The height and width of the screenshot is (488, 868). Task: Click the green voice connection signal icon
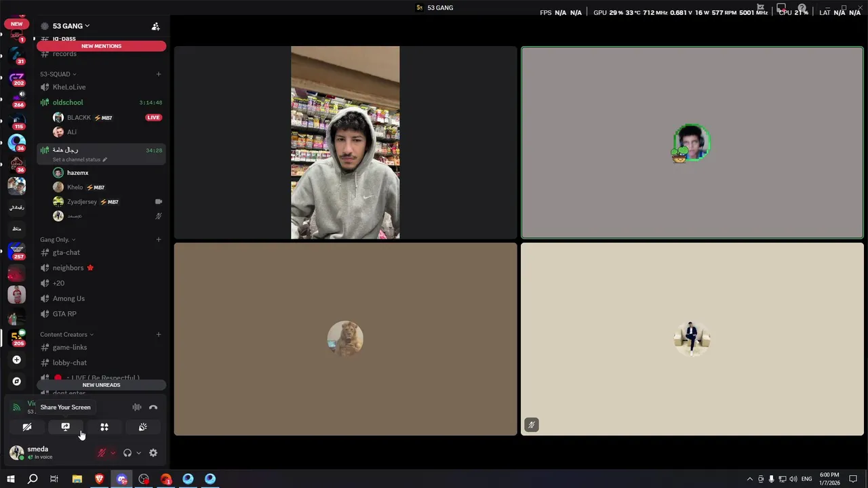(x=17, y=407)
